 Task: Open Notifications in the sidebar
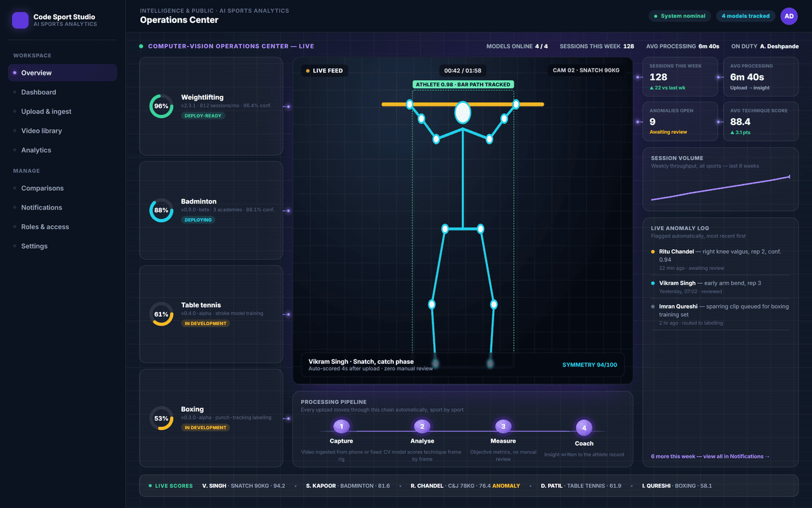coord(63,208)
